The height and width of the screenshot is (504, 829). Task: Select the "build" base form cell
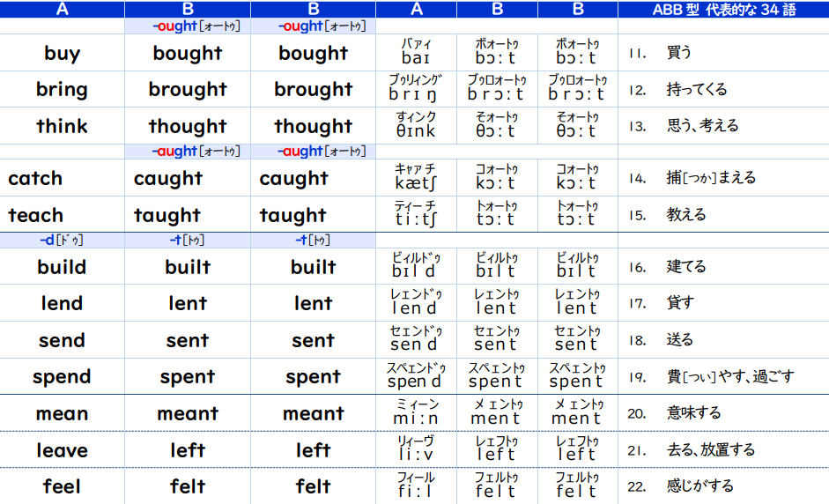point(62,267)
